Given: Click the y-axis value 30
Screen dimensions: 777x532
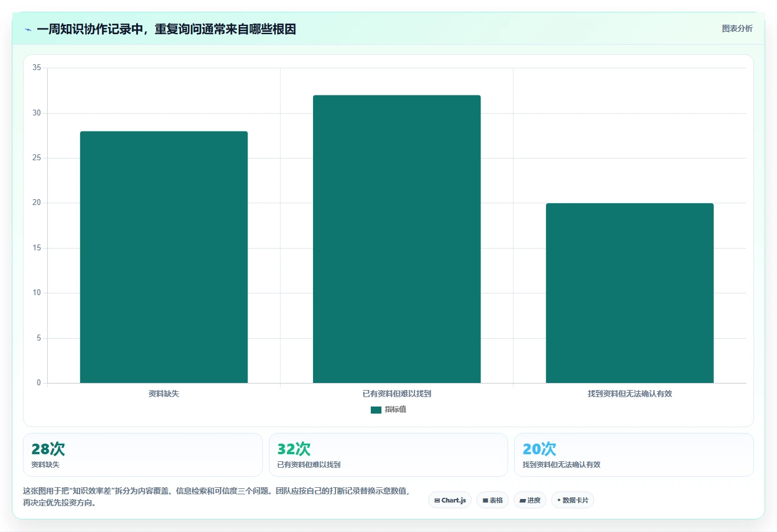Looking at the screenshot, I should [x=37, y=113].
